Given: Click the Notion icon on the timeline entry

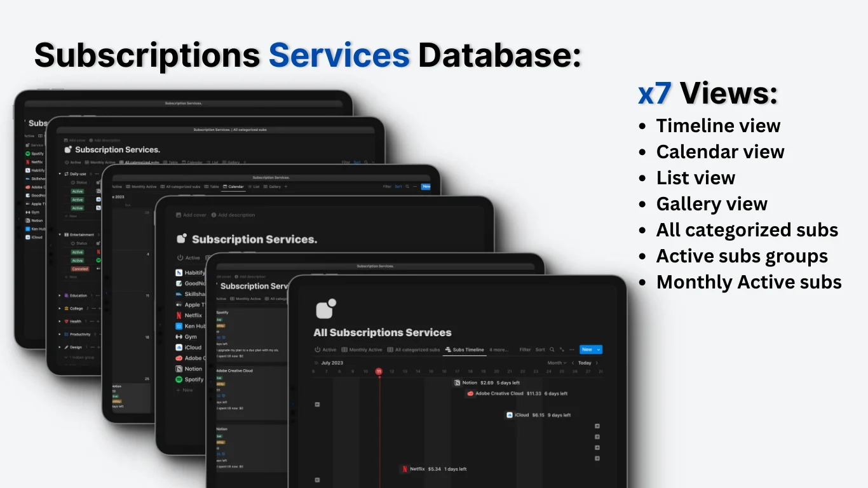Looking at the screenshot, I should 458,383.
